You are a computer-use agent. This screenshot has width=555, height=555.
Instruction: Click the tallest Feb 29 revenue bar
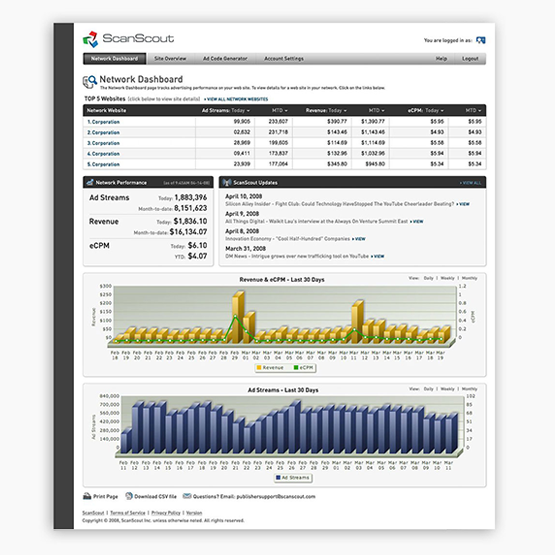(238, 317)
